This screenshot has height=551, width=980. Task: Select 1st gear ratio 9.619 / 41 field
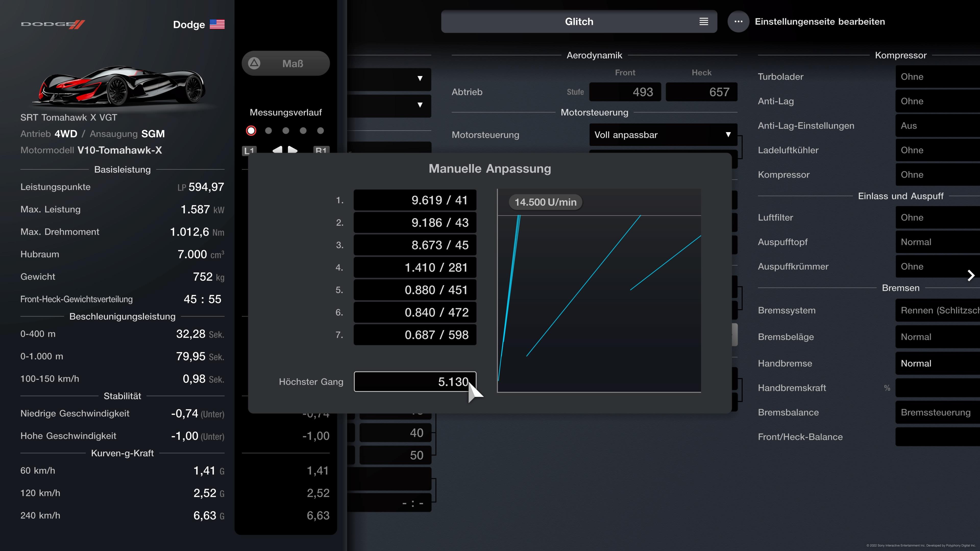coord(415,200)
